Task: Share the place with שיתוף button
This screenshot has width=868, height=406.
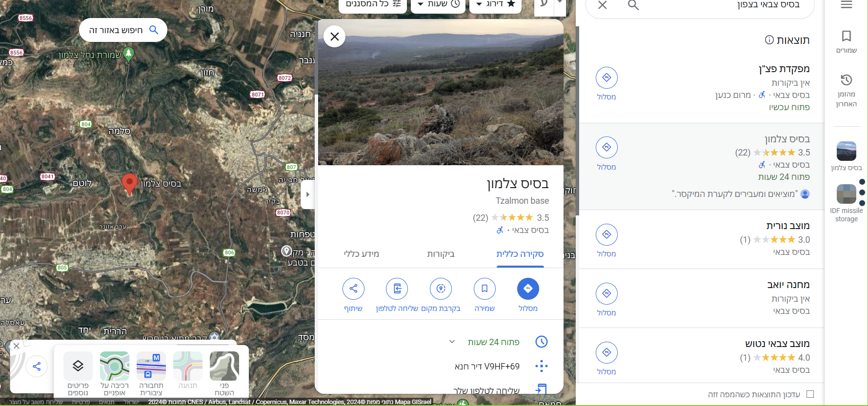Action: click(353, 289)
